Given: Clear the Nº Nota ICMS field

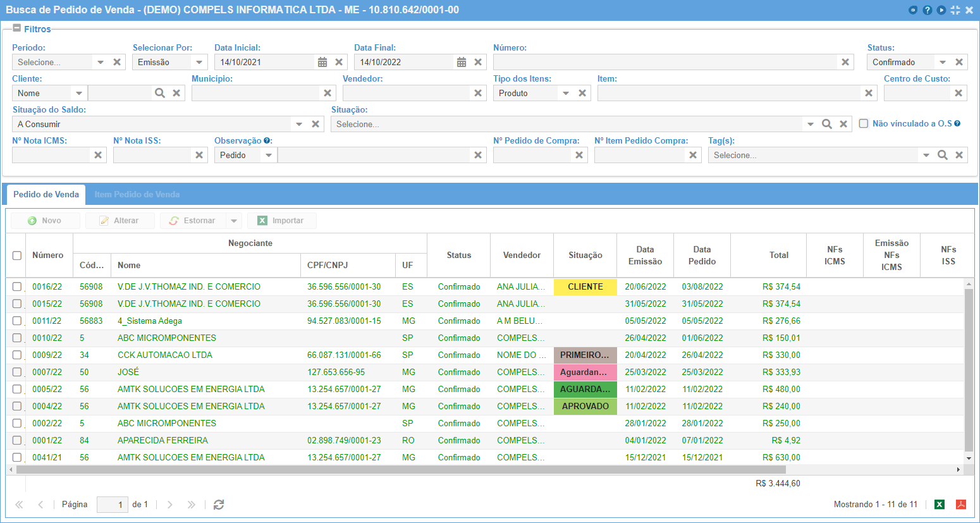Looking at the screenshot, I should [98, 155].
